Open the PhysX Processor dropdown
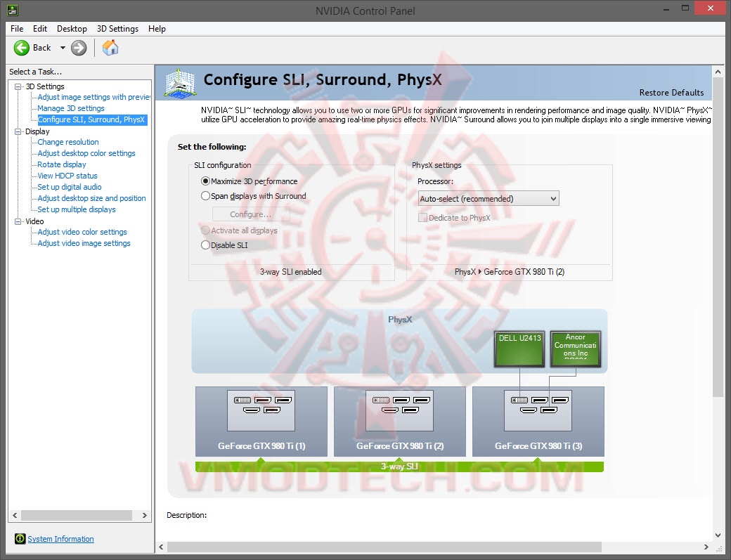 (489, 198)
